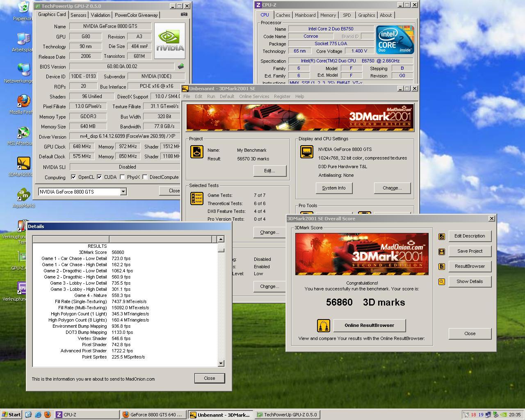Click the Firefox quick launch icon in the taskbar

point(47,415)
